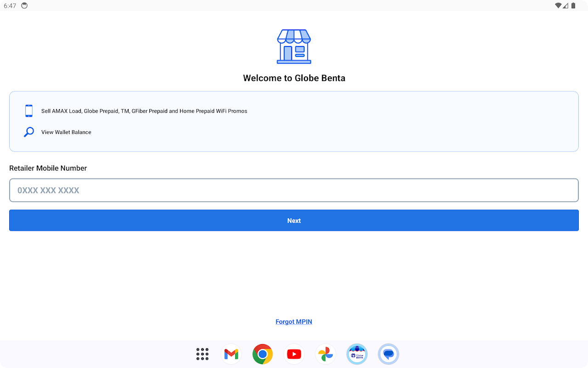Click the Sell AMAX Load promos text
Screen dimensions: 588x368
[x=144, y=111]
